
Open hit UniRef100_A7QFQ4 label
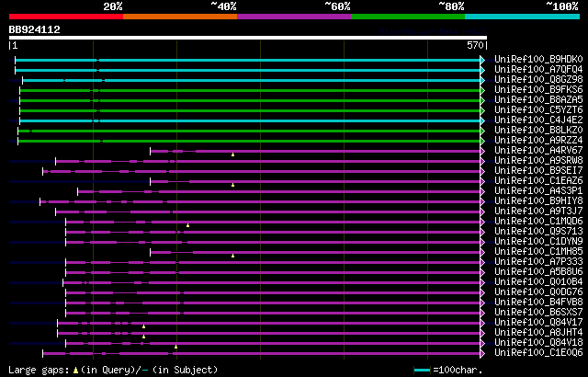(538, 69)
